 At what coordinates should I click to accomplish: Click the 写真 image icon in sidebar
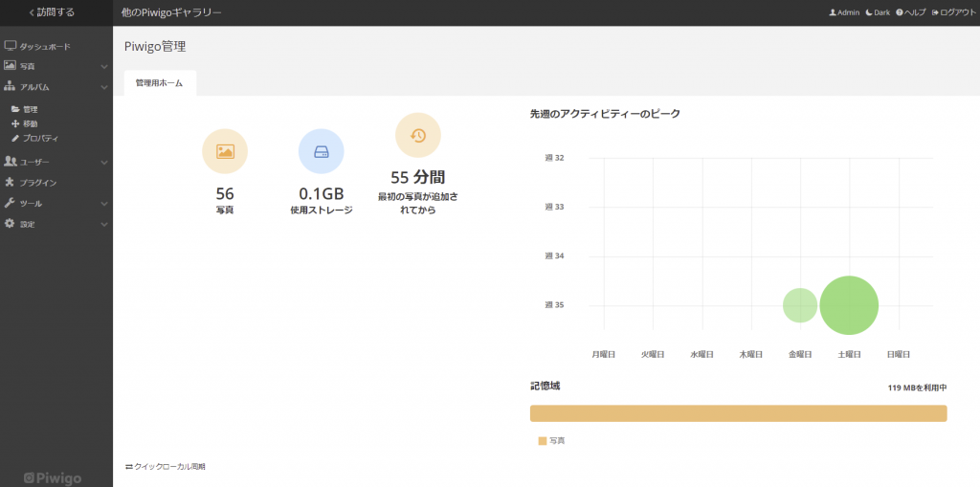(10, 65)
